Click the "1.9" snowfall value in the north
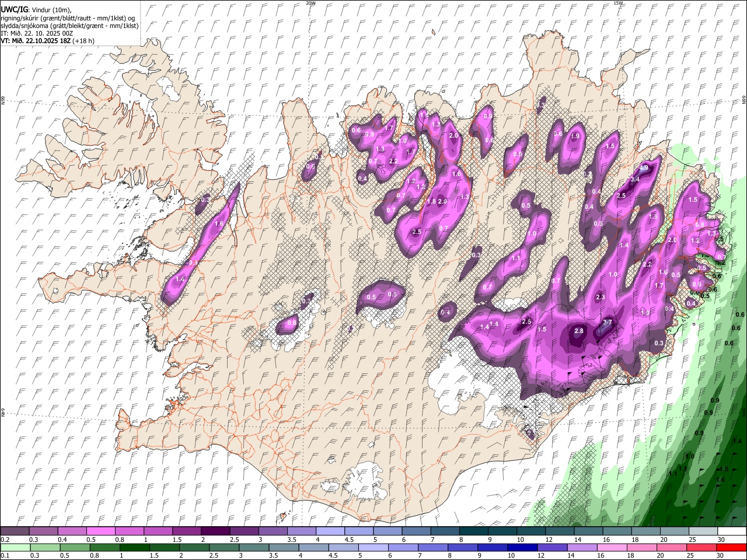The image size is (747, 560). point(575,136)
